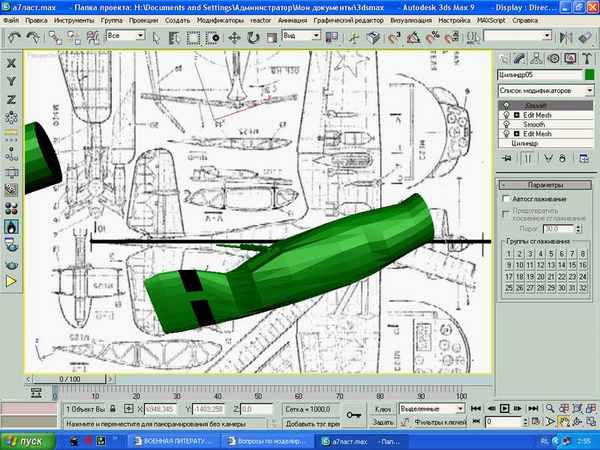This screenshot has height=450, width=600.
Task: Open the Инструменты menu
Action: click(74, 20)
